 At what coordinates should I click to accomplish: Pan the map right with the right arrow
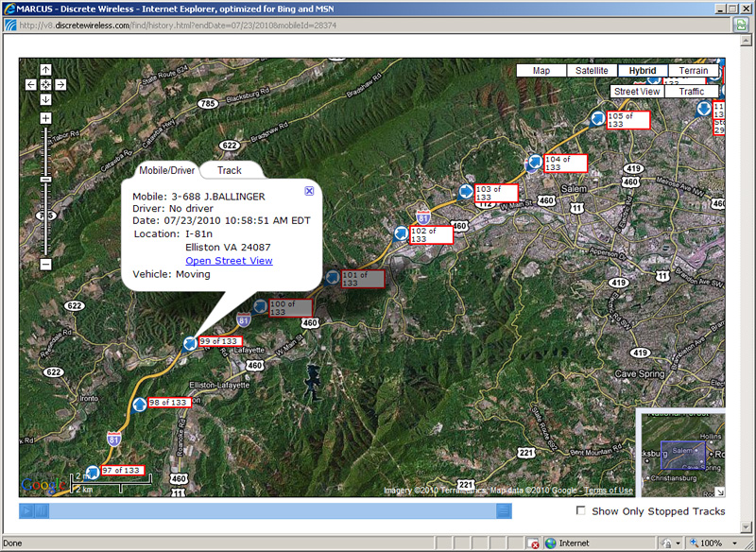[60, 85]
